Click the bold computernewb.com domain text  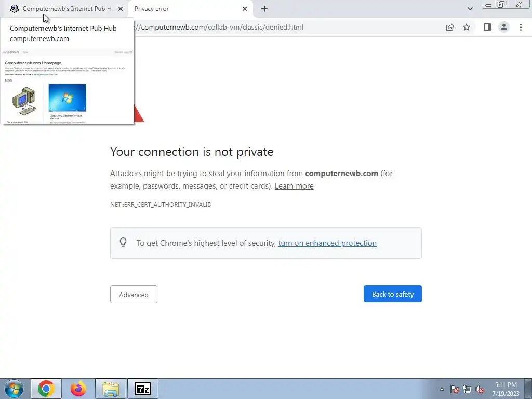341,174
